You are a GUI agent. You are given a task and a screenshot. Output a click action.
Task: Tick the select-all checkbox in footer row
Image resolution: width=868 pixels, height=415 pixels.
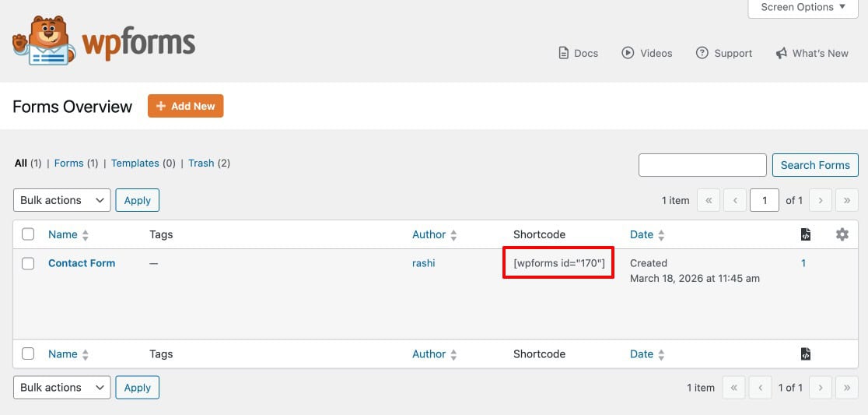28,353
